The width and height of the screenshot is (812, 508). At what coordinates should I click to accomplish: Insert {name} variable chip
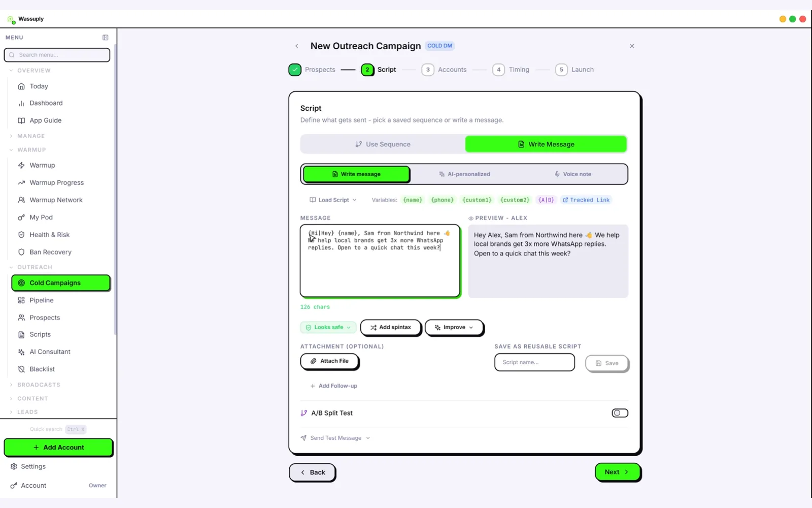pos(413,200)
